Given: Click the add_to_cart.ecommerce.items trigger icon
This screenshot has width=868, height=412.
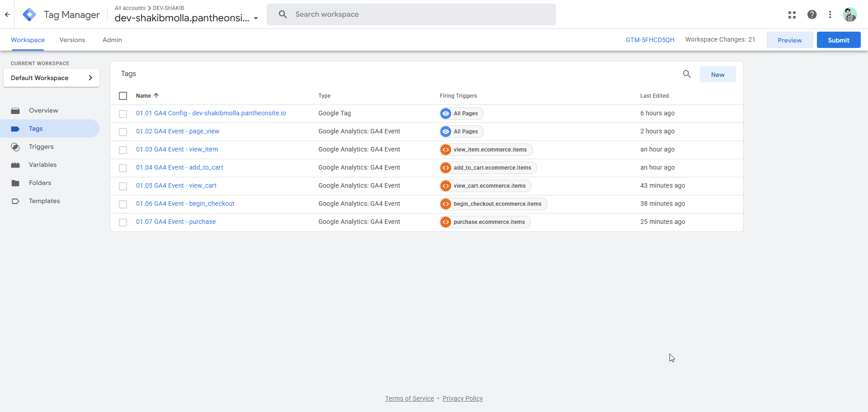Looking at the screenshot, I should tap(446, 168).
